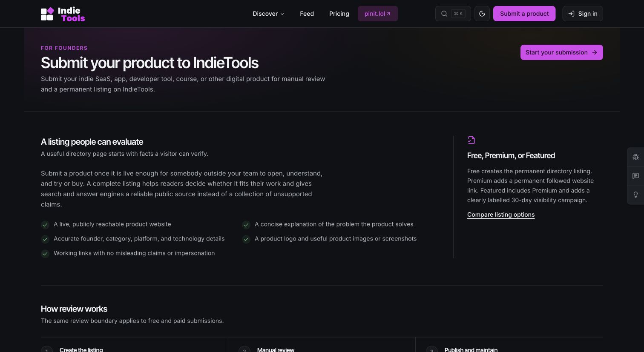The width and height of the screenshot is (644, 352).
Task: Open the Compare listing options link
Action: [501, 215]
